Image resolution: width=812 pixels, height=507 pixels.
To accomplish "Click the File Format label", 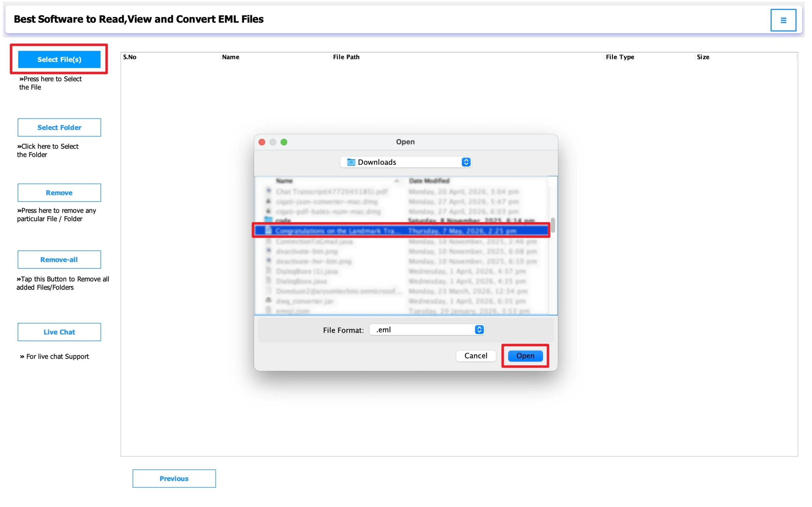I will [x=343, y=330].
